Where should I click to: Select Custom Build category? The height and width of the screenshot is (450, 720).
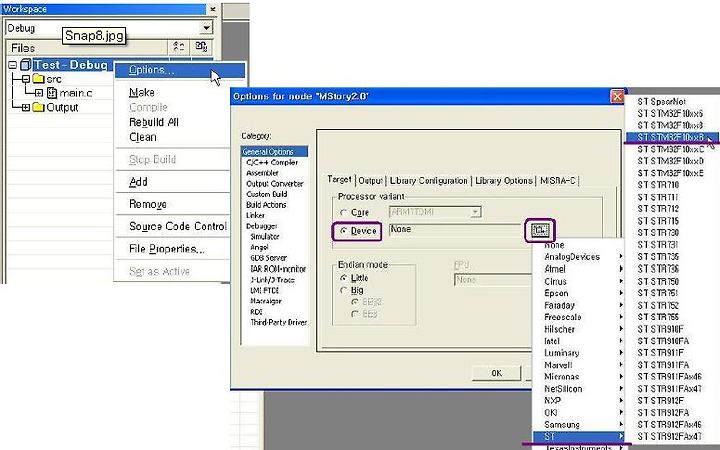(x=266, y=194)
